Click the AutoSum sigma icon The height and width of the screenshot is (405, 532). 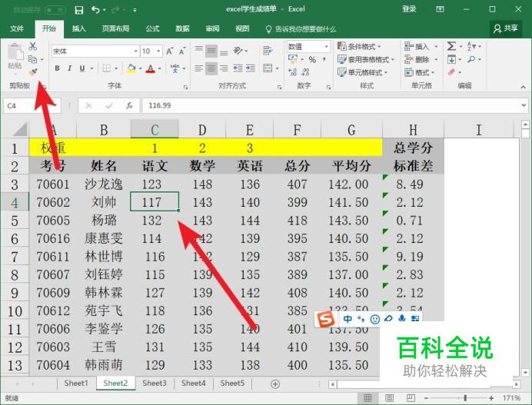pyautogui.click(x=451, y=46)
